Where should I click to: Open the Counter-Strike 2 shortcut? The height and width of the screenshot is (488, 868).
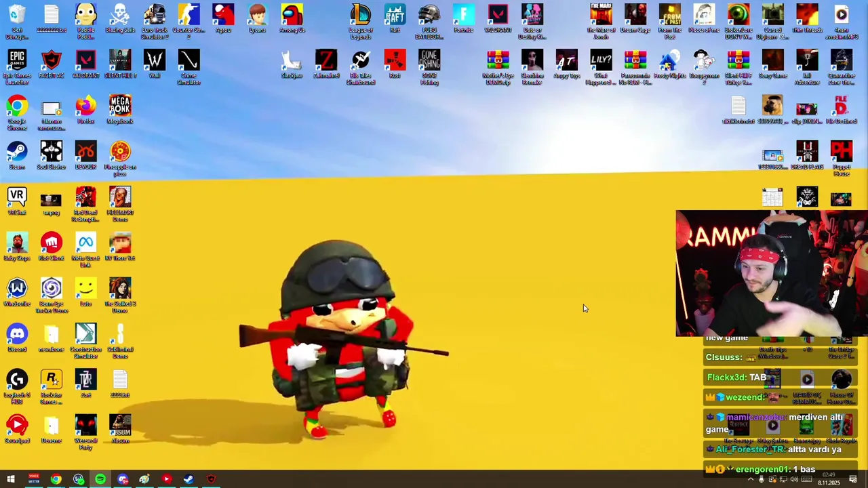pyautogui.click(x=189, y=19)
